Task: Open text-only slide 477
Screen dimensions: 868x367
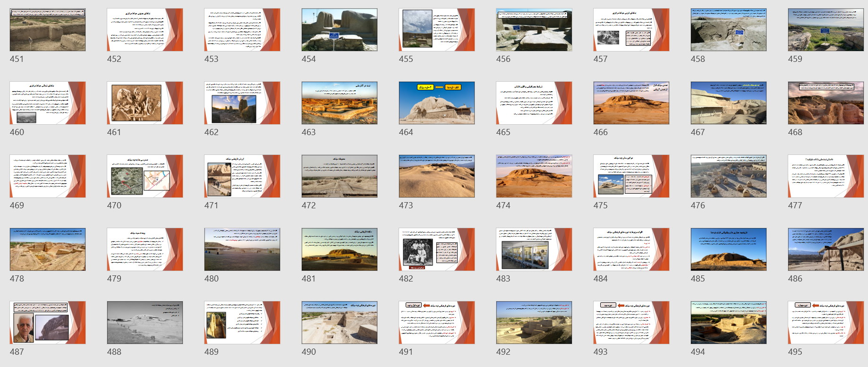Action: (825, 176)
